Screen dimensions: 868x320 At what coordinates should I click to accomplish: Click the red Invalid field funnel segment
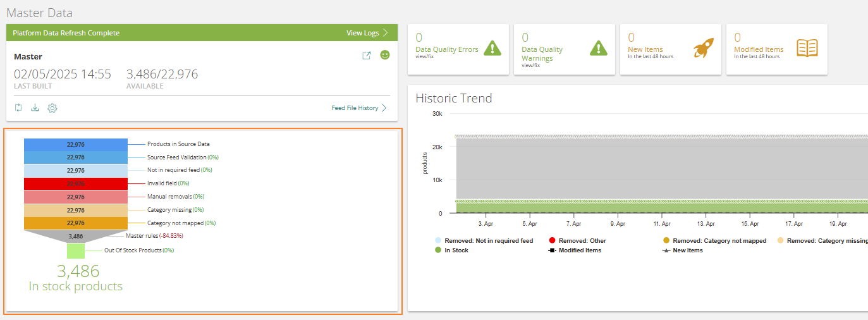(x=75, y=184)
